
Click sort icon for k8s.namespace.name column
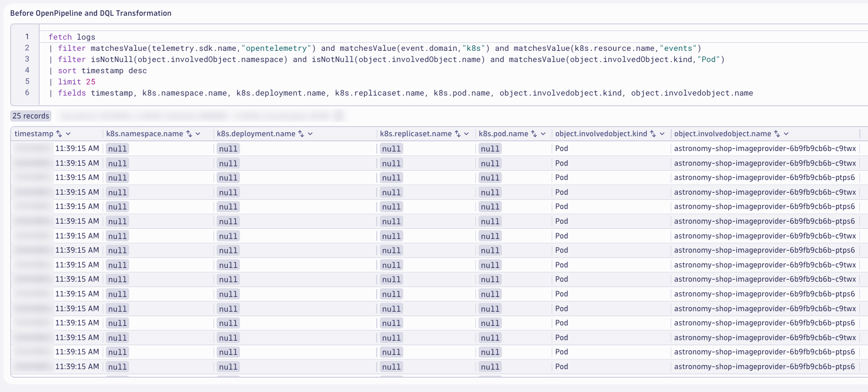189,134
